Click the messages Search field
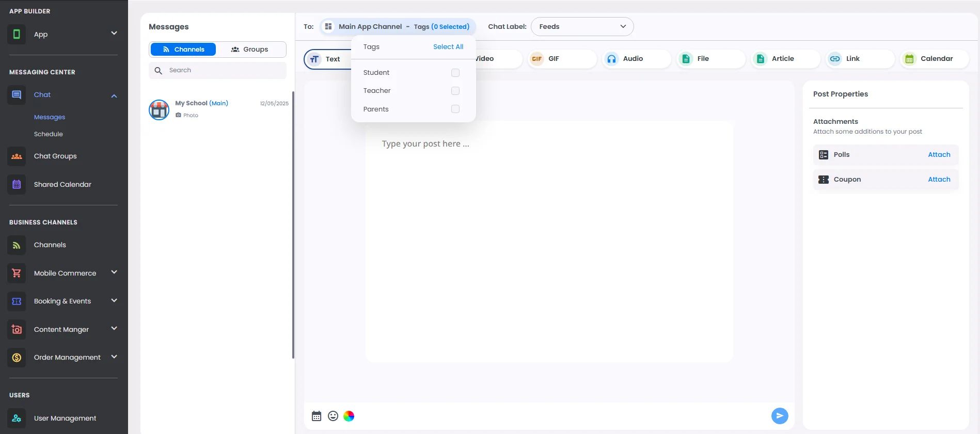 [217, 70]
